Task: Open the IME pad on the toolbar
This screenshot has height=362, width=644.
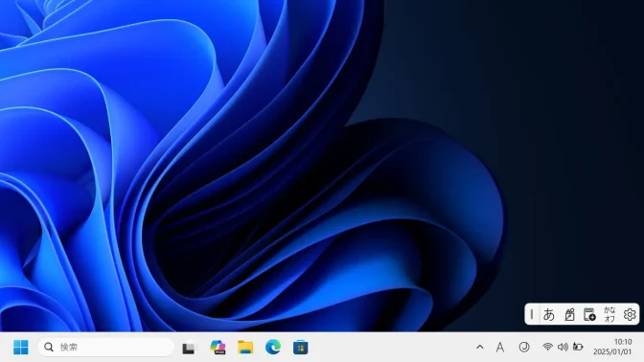Action: click(x=569, y=314)
